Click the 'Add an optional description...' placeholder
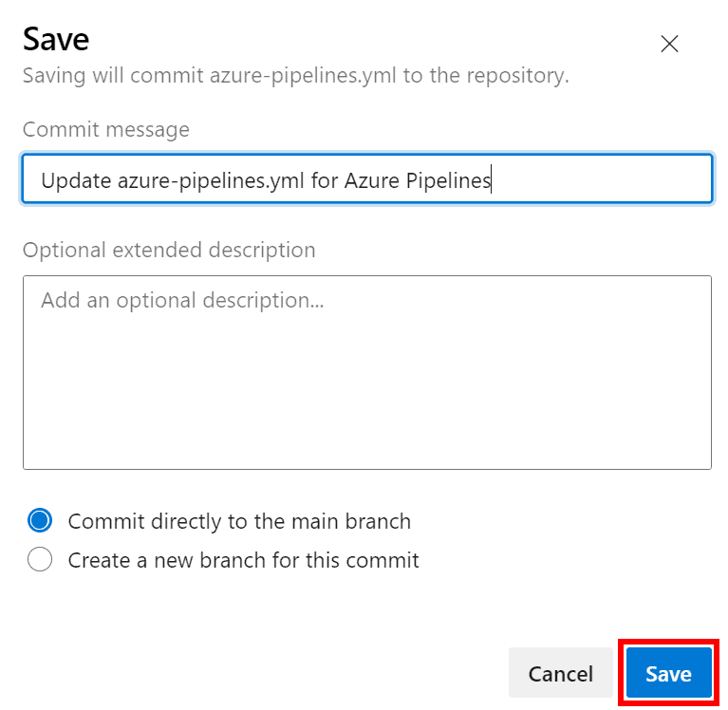The height and width of the screenshot is (710, 728). coord(182,300)
